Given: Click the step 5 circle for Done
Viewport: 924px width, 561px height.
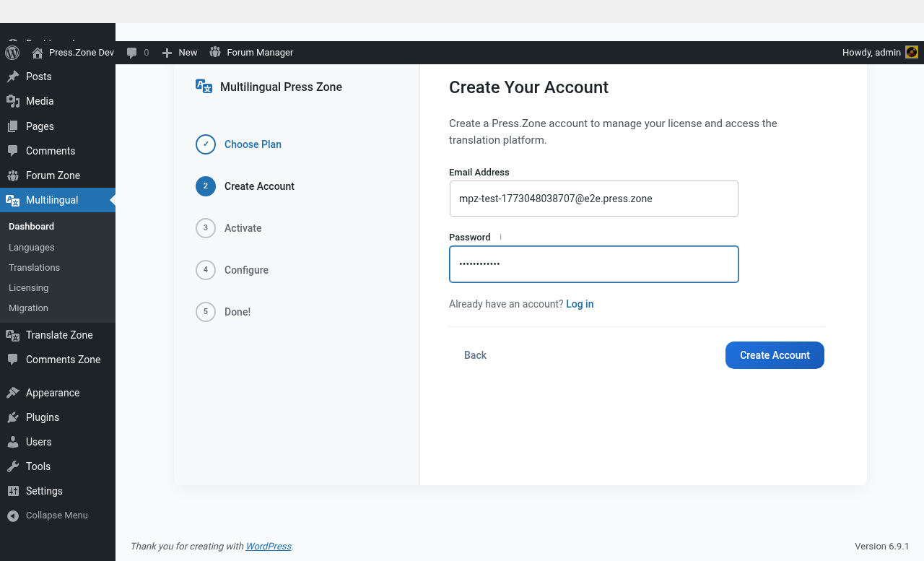Looking at the screenshot, I should pos(206,312).
